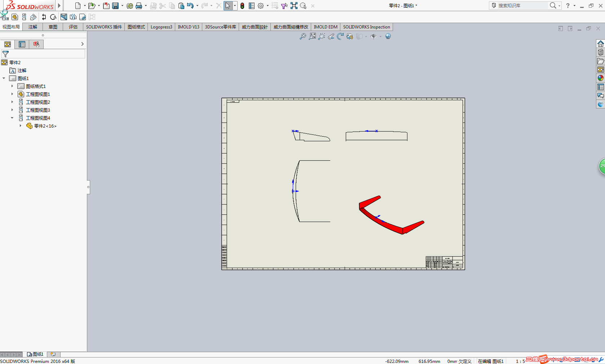605x364 pixels.
Task: Open the Save dropdown arrow
Action: click(122, 6)
